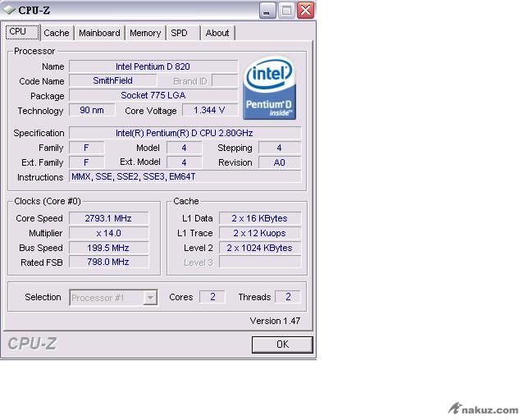Click the Multiplier x 14.0 value
The width and height of the screenshot is (525, 420).
click(108, 233)
